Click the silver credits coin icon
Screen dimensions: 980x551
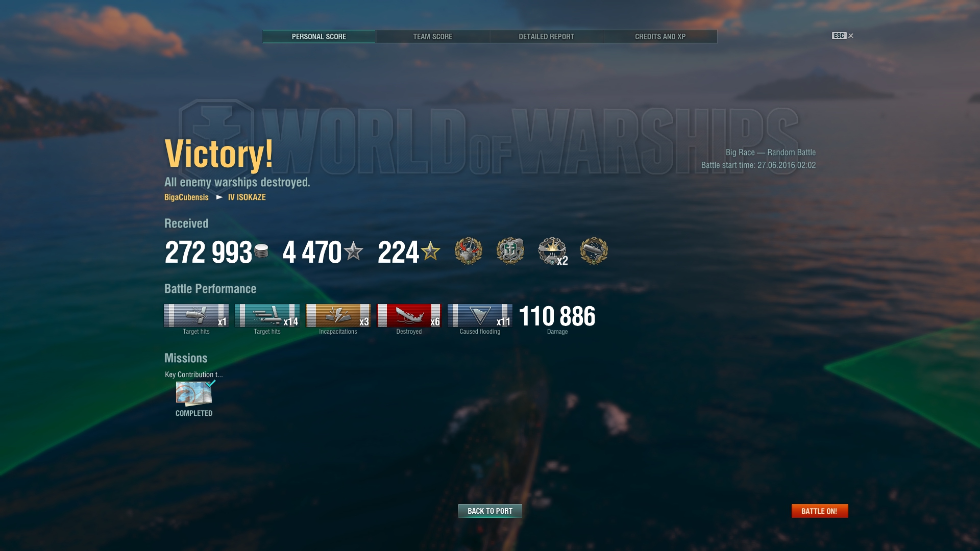(x=261, y=251)
